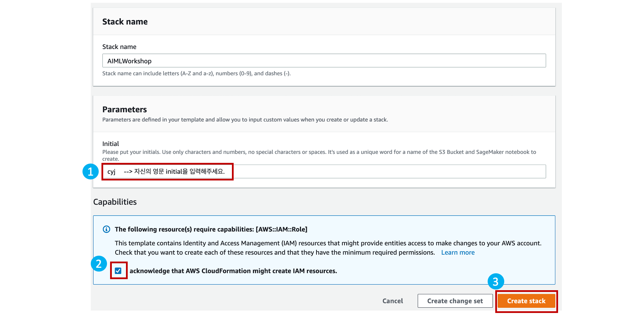Click the 'Stack name' panel heading
This screenshot has width=644, height=314.
125,22
